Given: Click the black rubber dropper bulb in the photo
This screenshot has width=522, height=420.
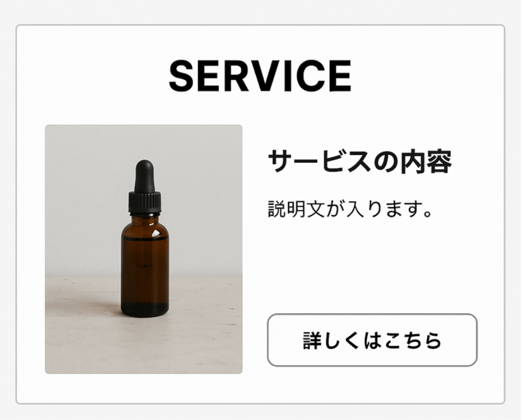Looking at the screenshot, I should (144, 176).
